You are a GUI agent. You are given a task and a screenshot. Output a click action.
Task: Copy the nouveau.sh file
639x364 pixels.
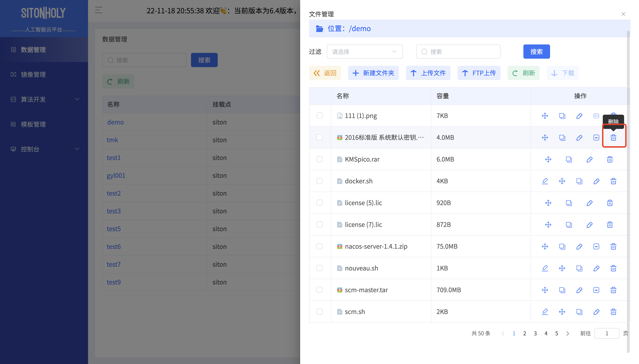pyautogui.click(x=579, y=268)
